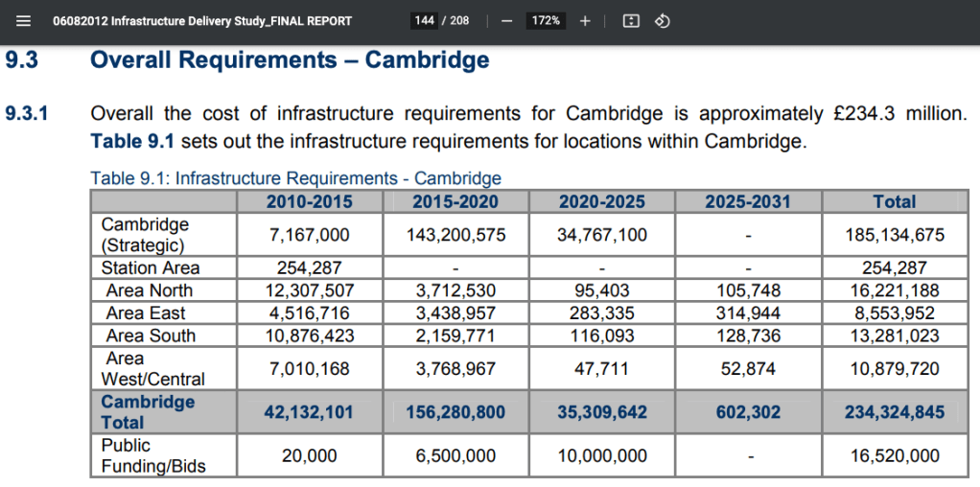Click the Cambridge Total row label
The width and height of the screenshot is (980, 487).
(148, 412)
